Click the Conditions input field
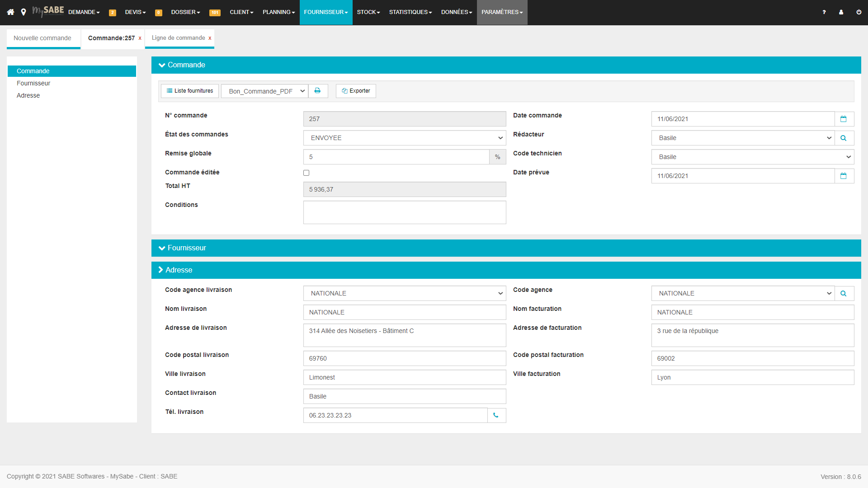868x488 pixels. click(404, 212)
